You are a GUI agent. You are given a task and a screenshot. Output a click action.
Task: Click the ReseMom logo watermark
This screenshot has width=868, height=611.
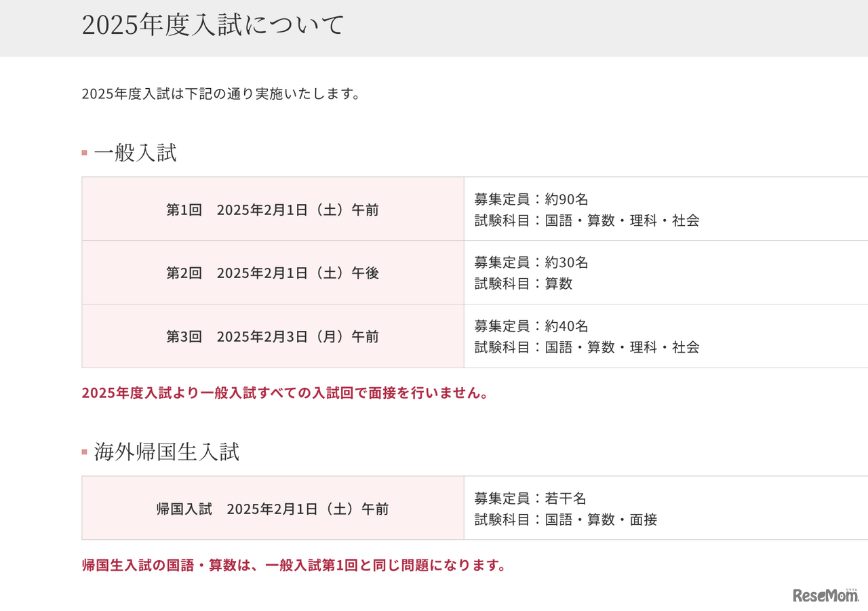point(825,595)
